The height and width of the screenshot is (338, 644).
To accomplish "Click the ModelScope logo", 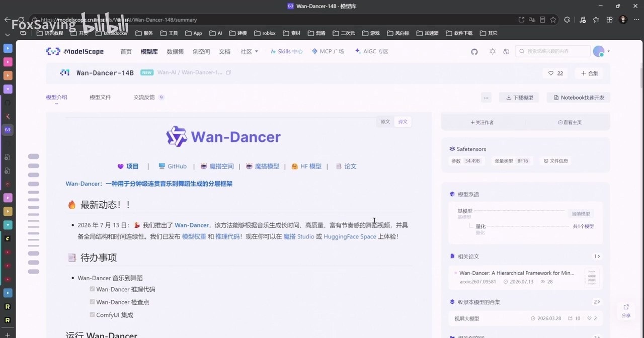I will [x=75, y=51].
